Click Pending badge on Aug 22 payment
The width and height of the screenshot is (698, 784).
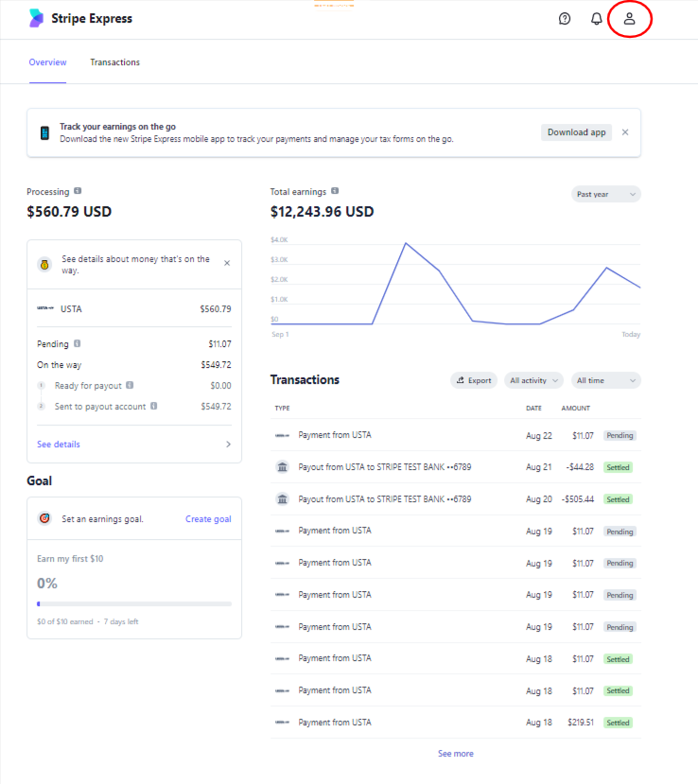(x=619, y=435)
